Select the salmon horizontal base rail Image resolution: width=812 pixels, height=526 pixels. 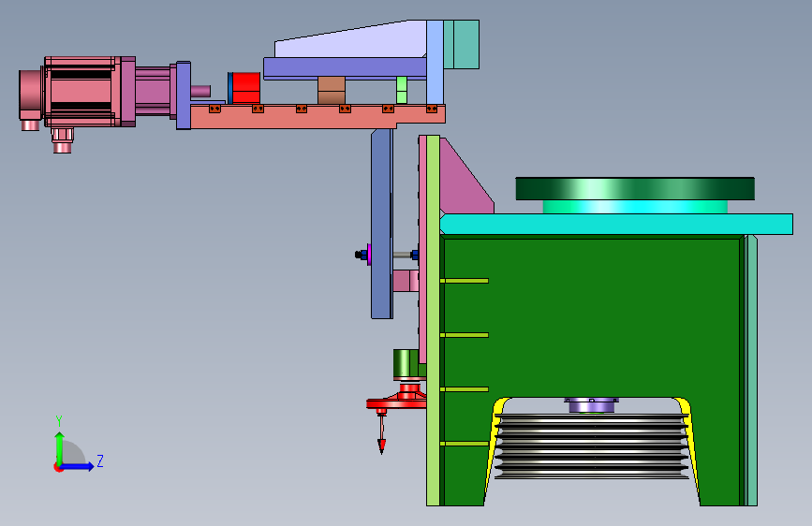(317, 116)
